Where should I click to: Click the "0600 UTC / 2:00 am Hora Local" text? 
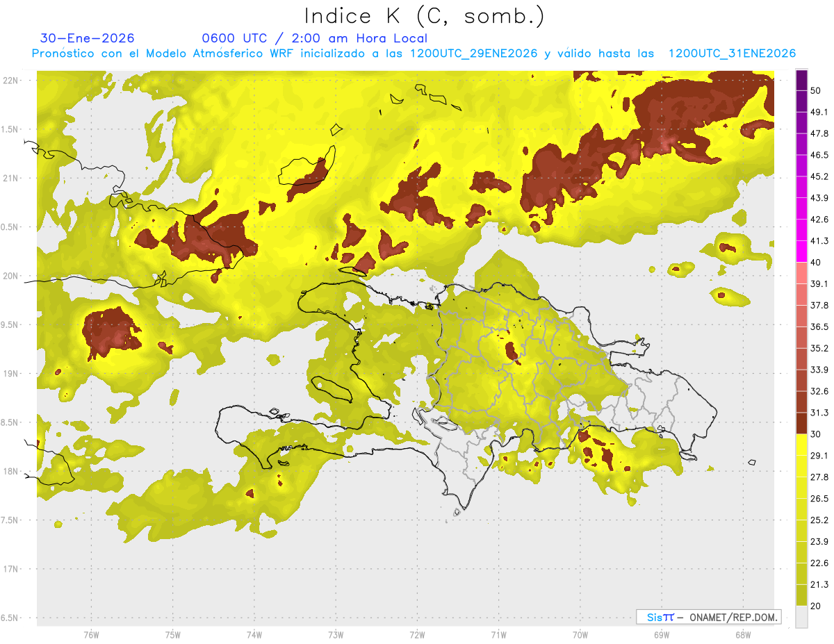314,38
